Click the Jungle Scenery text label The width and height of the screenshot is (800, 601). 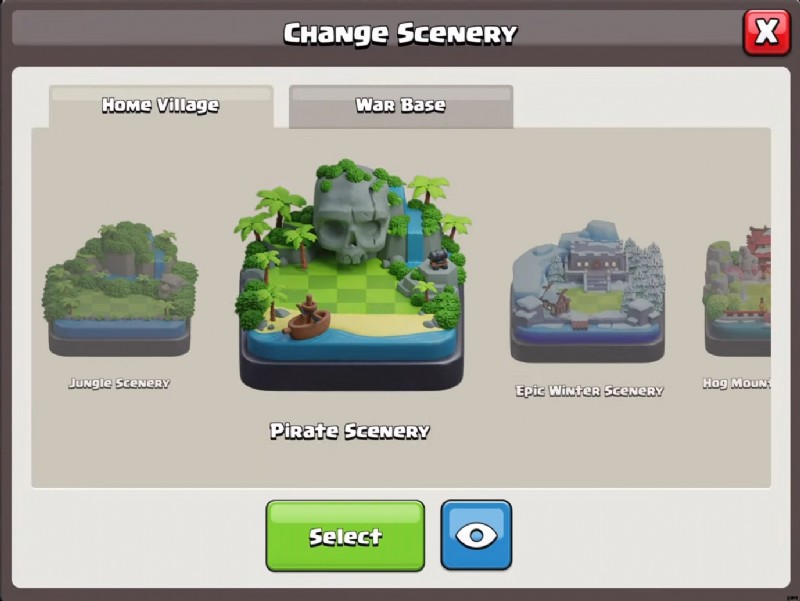click(119, 383)
